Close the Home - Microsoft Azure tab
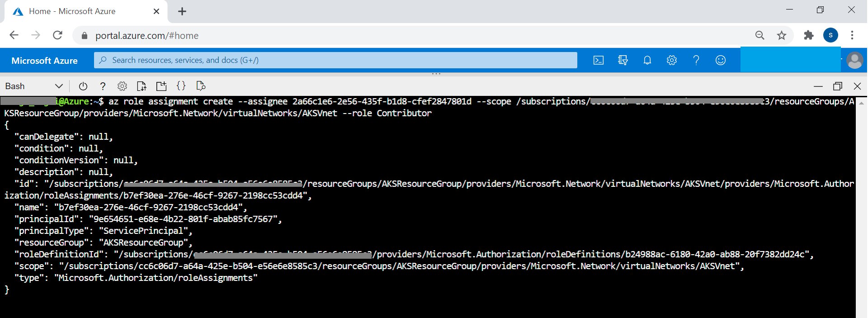This screenshot has height=318, width=868. coord(156,11)
